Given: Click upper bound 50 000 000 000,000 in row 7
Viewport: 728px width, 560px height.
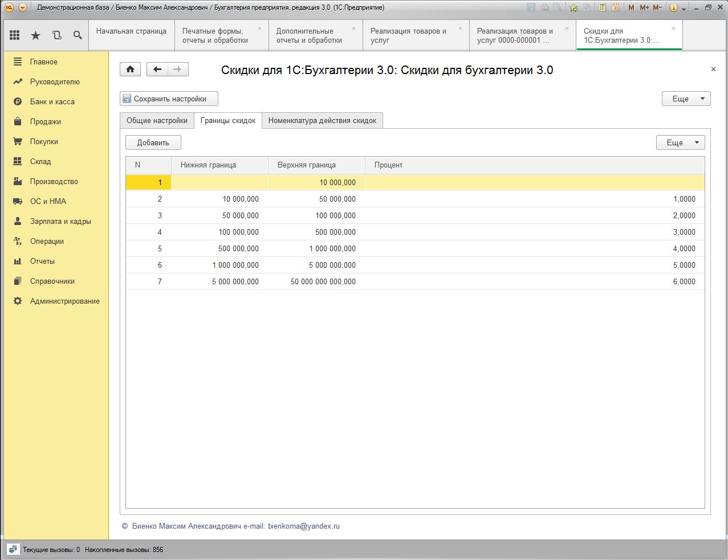Looking at the screenshot, I should [x=316, y=281].
